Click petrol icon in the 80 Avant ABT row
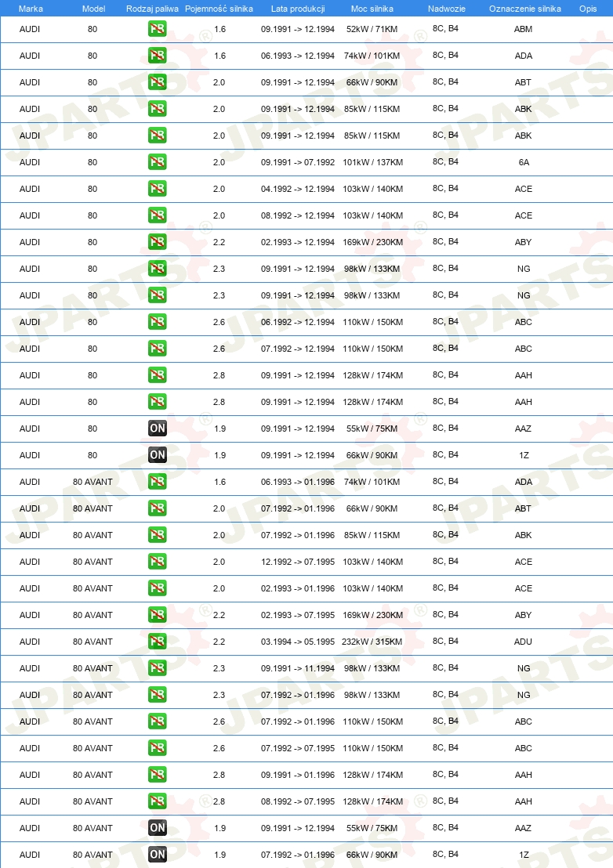Viewport: 613px width, 868px height. [158, 508]
